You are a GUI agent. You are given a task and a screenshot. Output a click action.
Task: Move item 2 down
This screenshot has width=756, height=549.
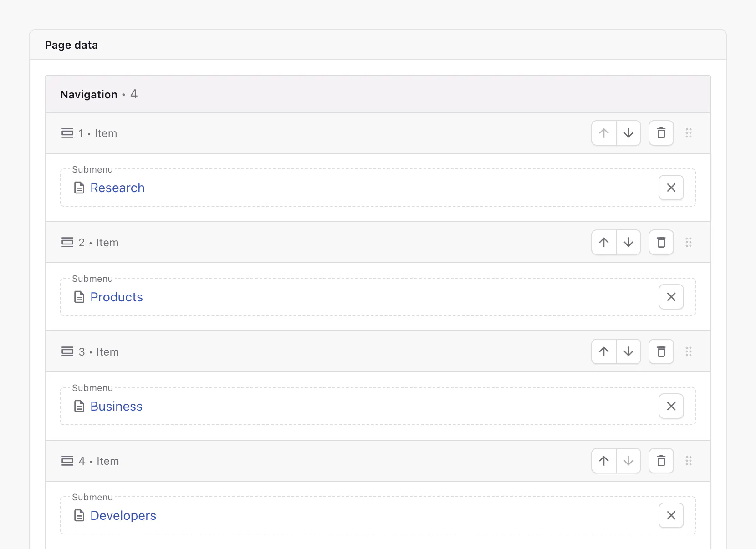[x=628, y=242]
